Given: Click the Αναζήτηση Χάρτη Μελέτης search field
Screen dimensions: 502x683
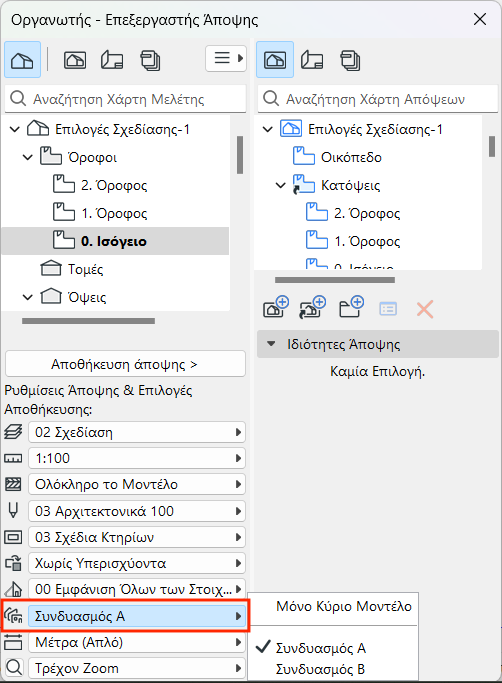Looking at the screenshot, I should point(126,99).
